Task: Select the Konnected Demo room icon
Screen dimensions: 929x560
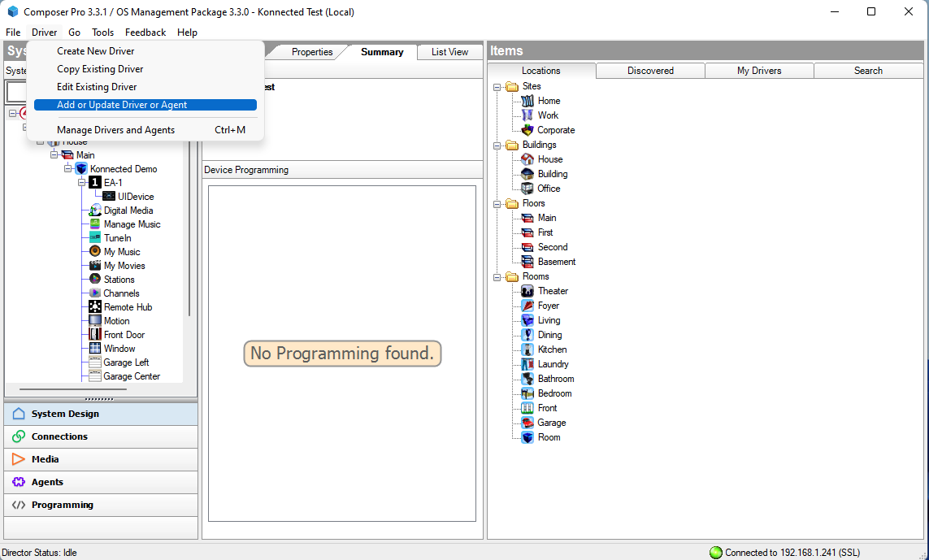Action: [81, 169]
